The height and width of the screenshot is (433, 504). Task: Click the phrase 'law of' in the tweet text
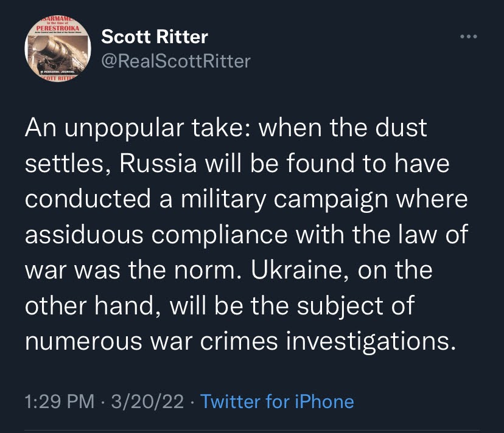click(x=433, y=235)
